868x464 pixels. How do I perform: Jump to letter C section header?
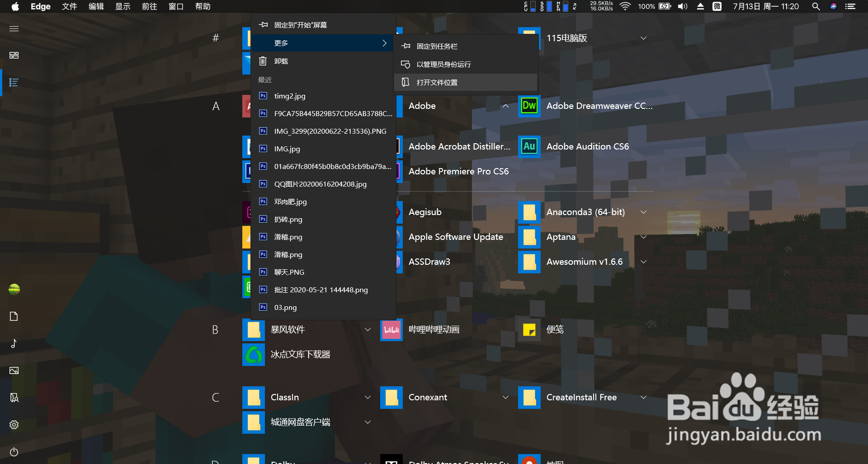pyautogui.click(x=216, y=398)
